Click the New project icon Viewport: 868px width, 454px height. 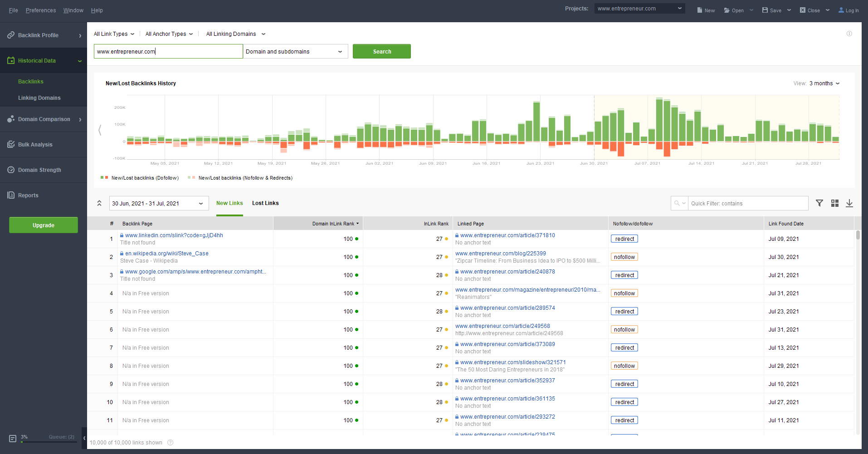click(x=700, y=10)
